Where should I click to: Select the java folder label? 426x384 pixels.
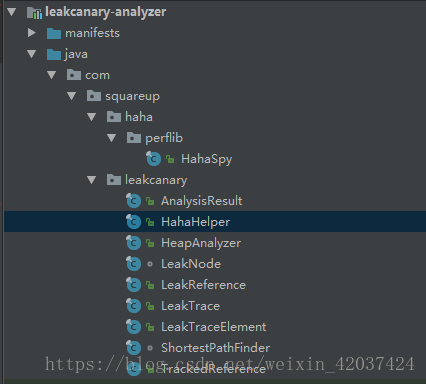76,54
